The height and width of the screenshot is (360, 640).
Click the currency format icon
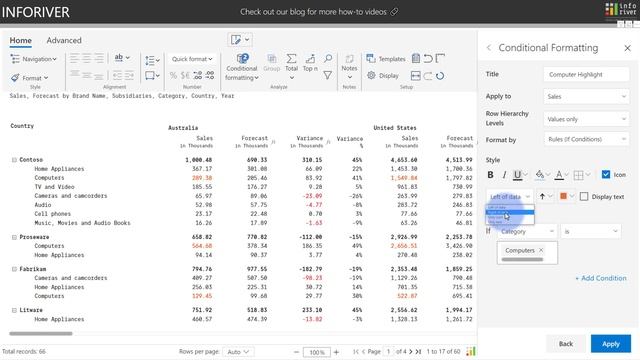[185, 76]
